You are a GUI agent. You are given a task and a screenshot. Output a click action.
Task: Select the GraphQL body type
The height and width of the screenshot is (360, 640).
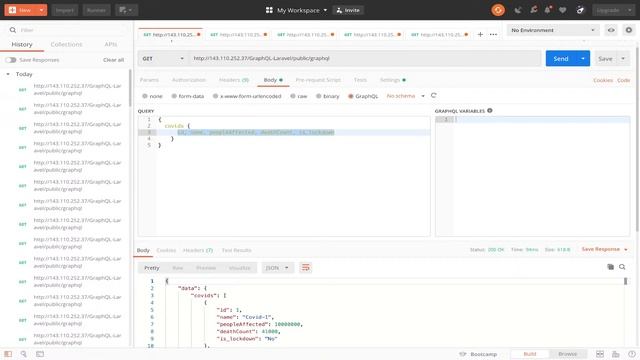(351, 96)
